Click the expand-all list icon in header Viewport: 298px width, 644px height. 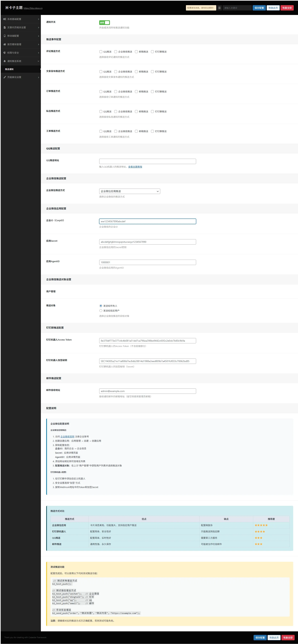coord(219,8)
